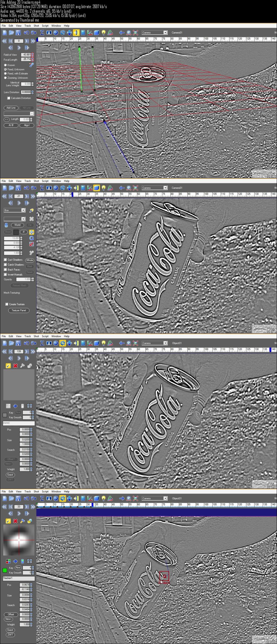Open File menu in frame 0 view
This screenshot has width=277, height=644.
[x=4, y=26]
